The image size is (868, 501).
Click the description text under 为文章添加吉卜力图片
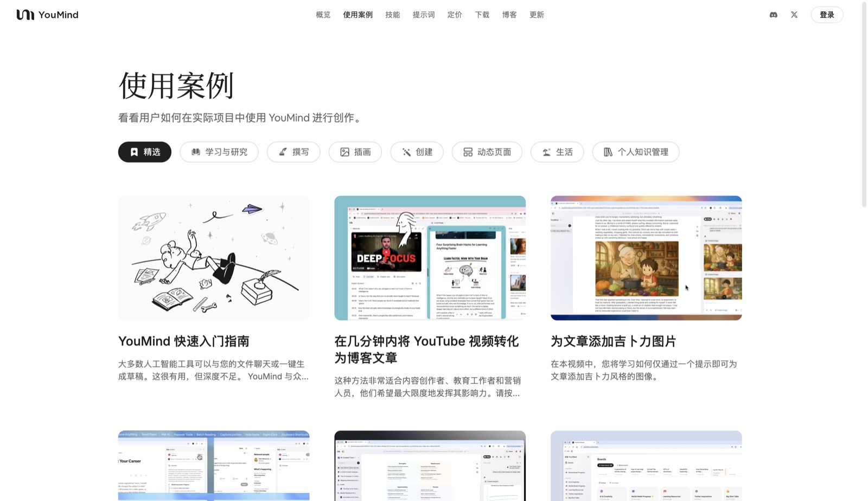click(x=643, y=370)
